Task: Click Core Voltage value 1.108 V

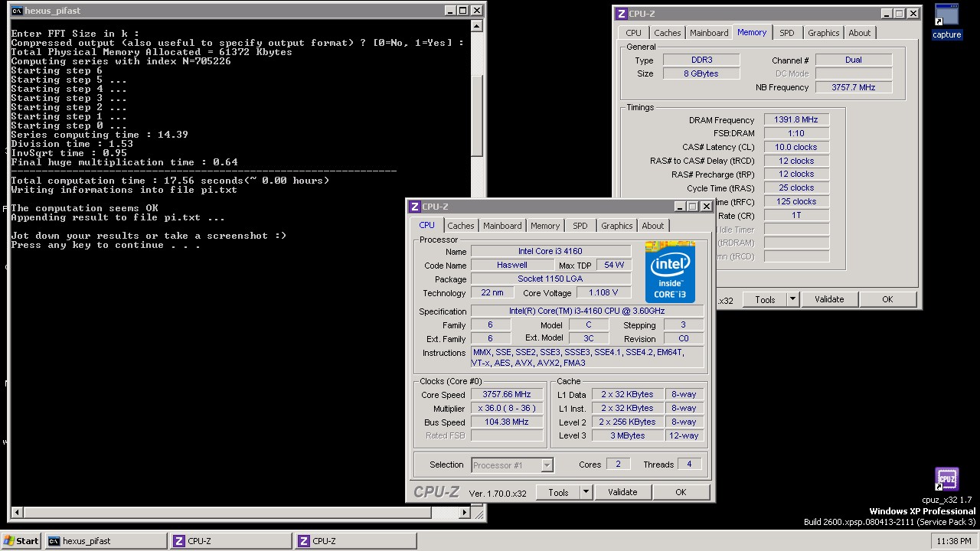Action: pos(603,292)
